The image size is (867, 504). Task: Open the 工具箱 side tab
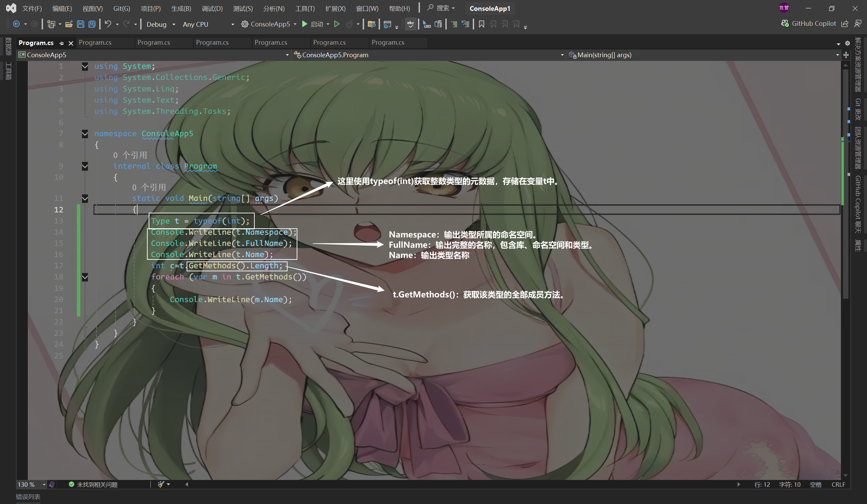(x=8, y=71)
